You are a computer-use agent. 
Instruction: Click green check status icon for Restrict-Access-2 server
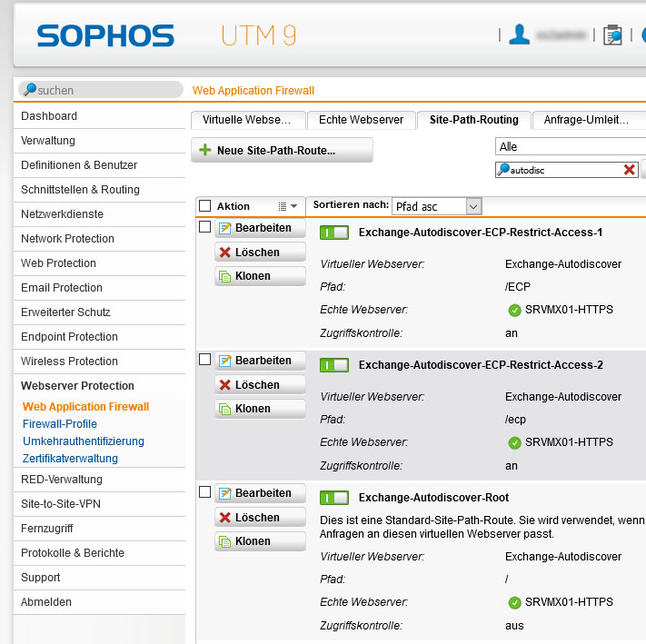514,442
